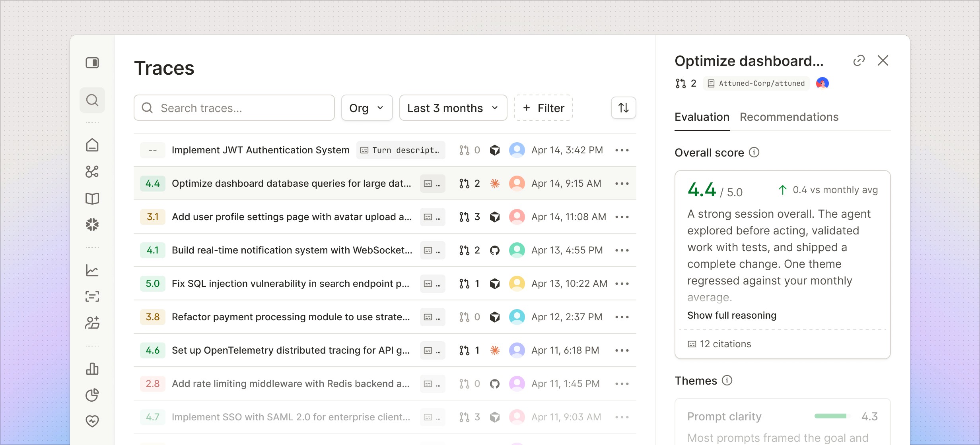980x445 pixels.
Task: Open the Attuned-Corp/attuned repository tag
Action: pos(756,83)
